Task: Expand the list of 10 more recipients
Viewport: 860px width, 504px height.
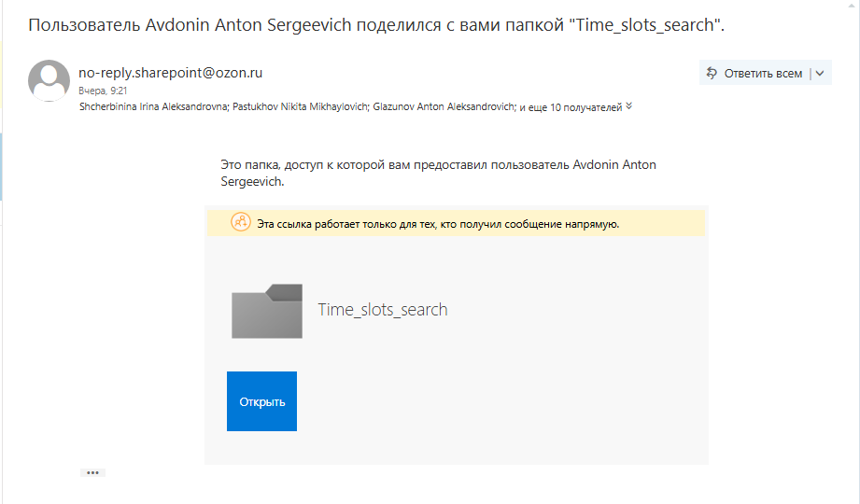Action: (576, 107)
